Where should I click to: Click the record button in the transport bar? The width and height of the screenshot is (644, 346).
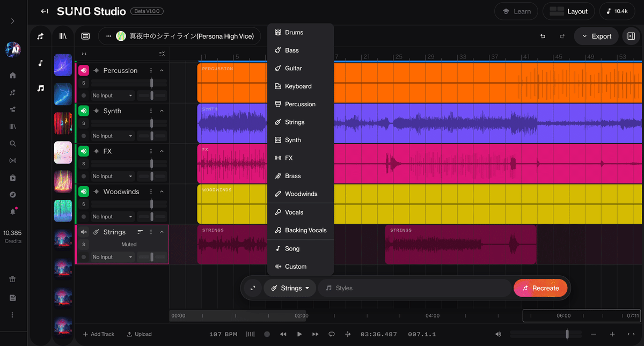click(267, 334)
